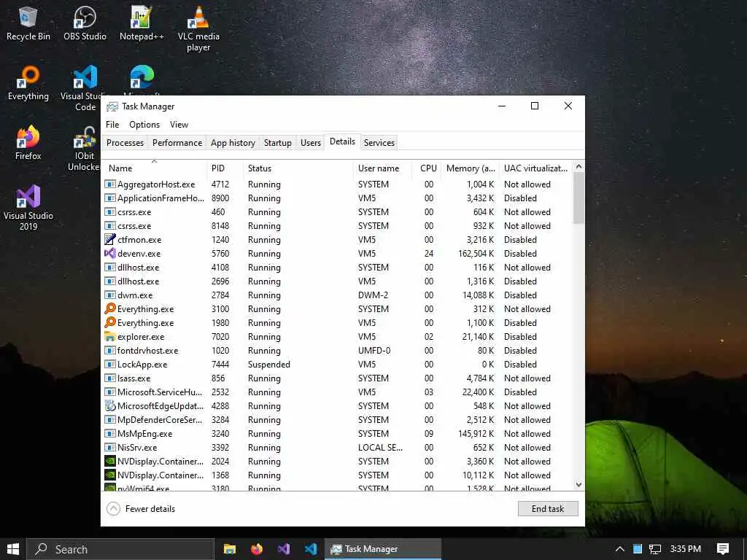The height and width of the screenshot is (560, 747).
Task: Sort by the Status column header
Action: (298, 168)
